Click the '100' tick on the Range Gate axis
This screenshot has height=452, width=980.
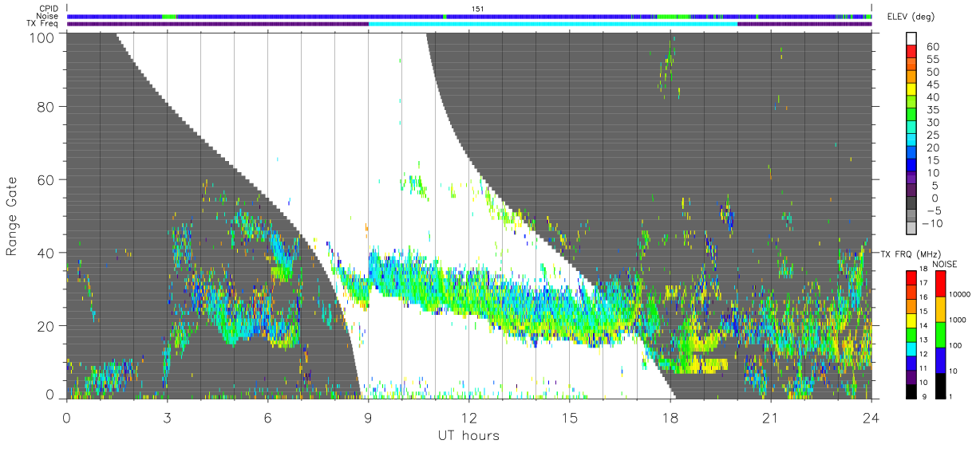click(43, 37)
